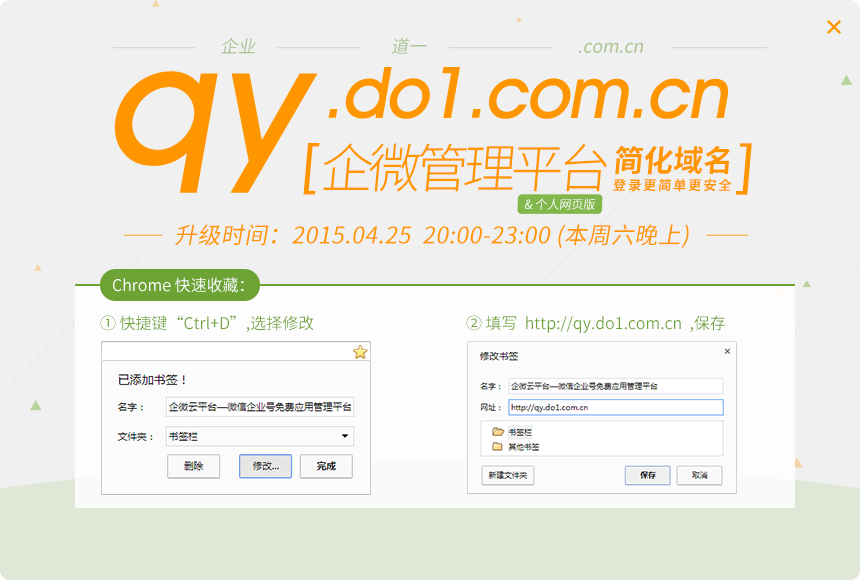Open the 文件夹 dropdown arrow
The height and width of the screenshot is (580, 860).
click(x=345, y=436)
